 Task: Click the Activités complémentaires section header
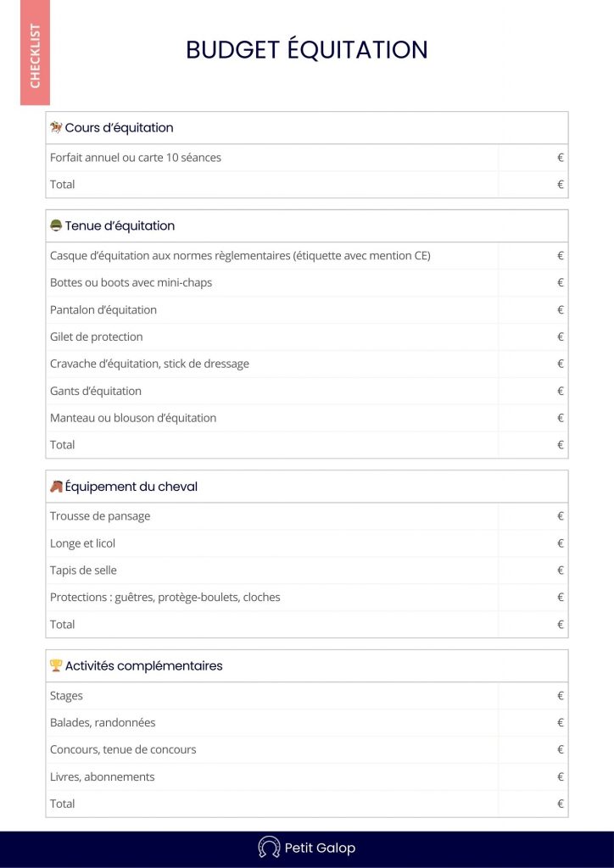(143, 665)
